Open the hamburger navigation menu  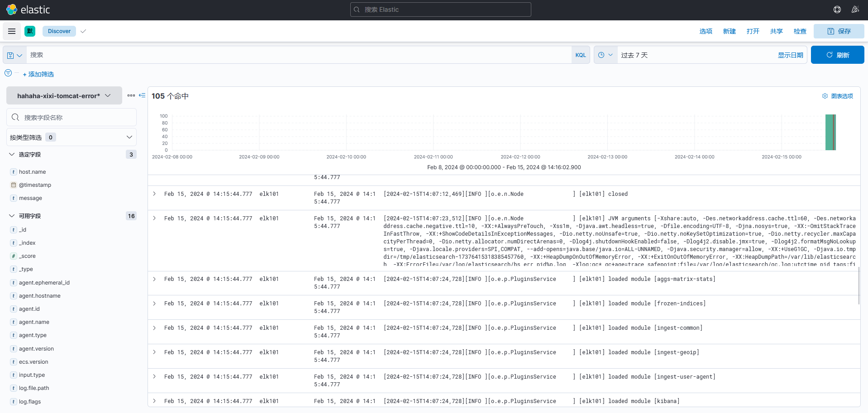(12, 31)
